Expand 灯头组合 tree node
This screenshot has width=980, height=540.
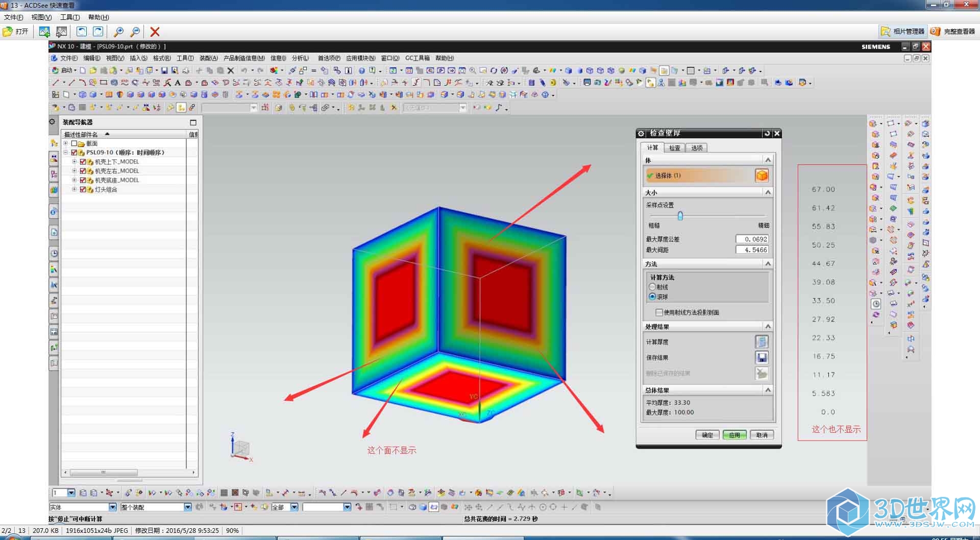pos(74,189)
